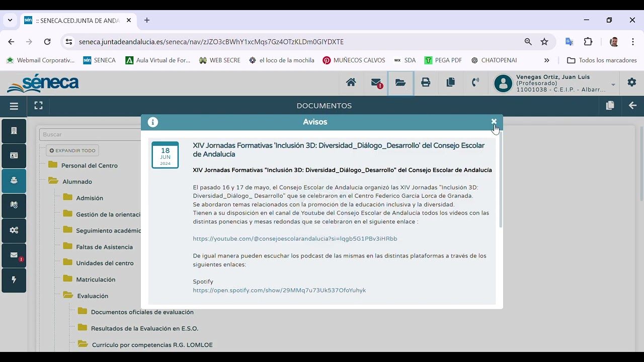Open the Matriculación folder
The image size is (644, 362).
[x=89, y=280]
